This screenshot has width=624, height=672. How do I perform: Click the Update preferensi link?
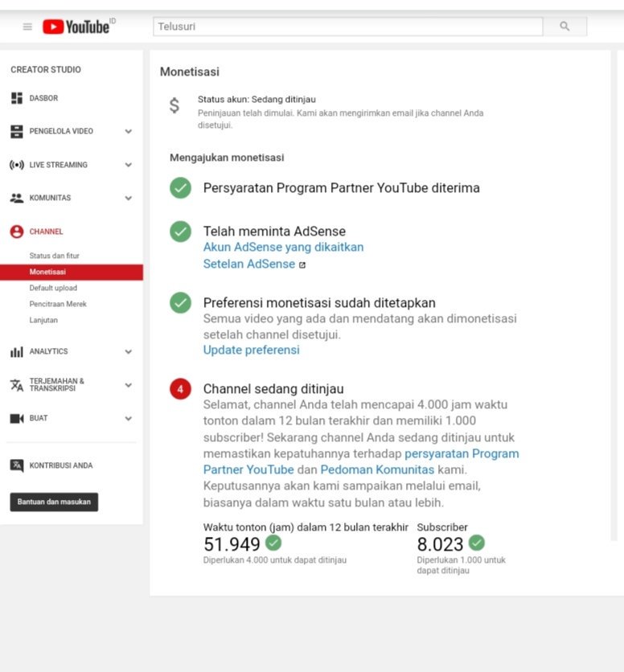coord(252,350)
